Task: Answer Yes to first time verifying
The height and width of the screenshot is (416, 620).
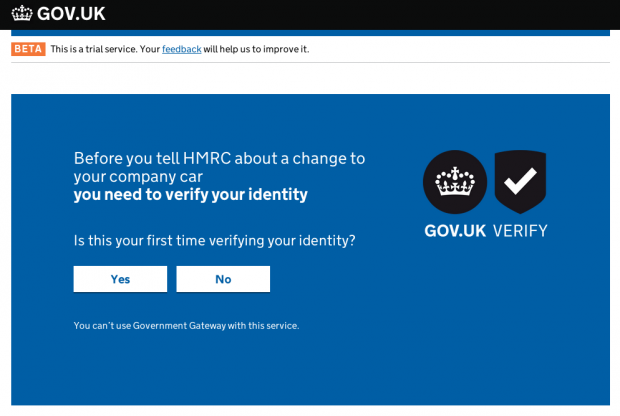Action: (x=120, y=279)
